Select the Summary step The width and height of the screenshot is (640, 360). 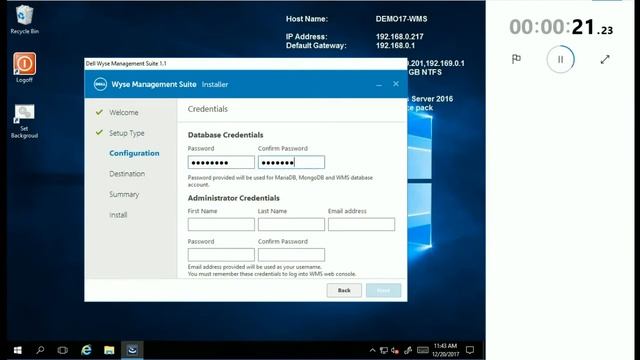124,194
